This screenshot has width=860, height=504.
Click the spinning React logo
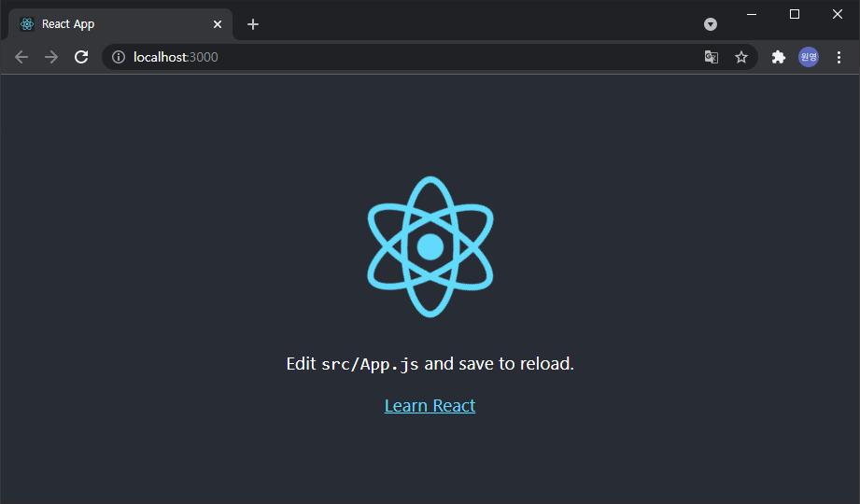point(430,246)
